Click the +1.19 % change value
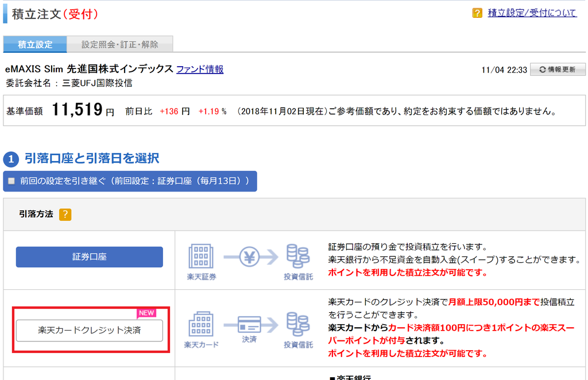The image size is (588, 380). pyautogui.click(x=212, y=112)
